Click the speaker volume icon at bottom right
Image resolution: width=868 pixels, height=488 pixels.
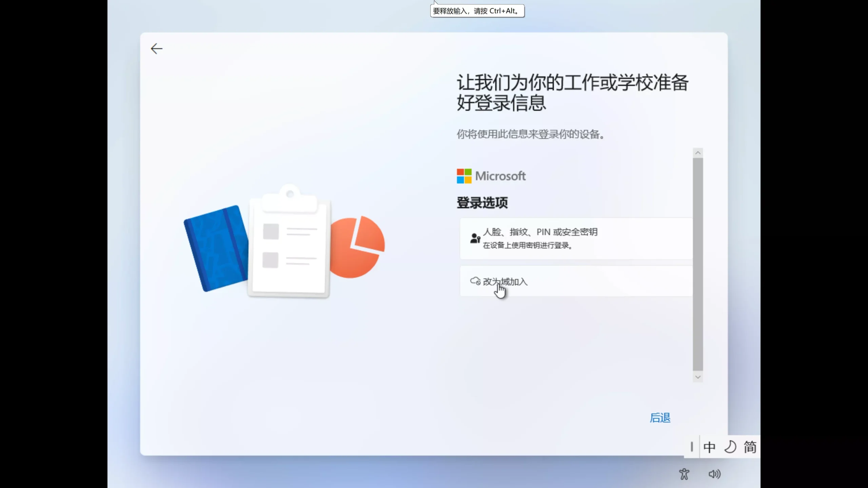pos(714,474)
